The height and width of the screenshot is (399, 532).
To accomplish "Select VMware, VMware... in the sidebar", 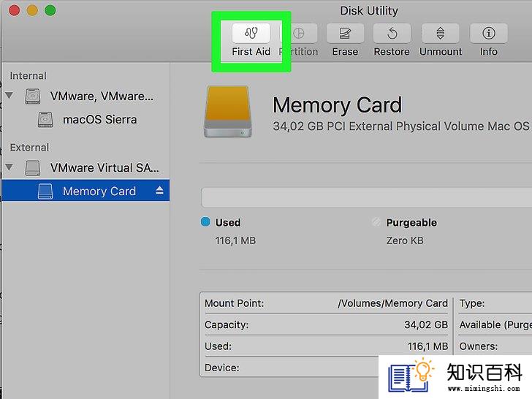I will point(102,96).
